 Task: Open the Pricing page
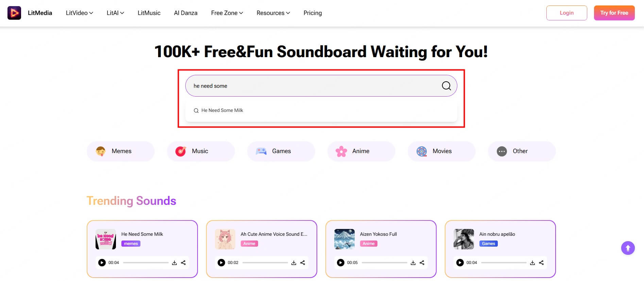(312, 13)
